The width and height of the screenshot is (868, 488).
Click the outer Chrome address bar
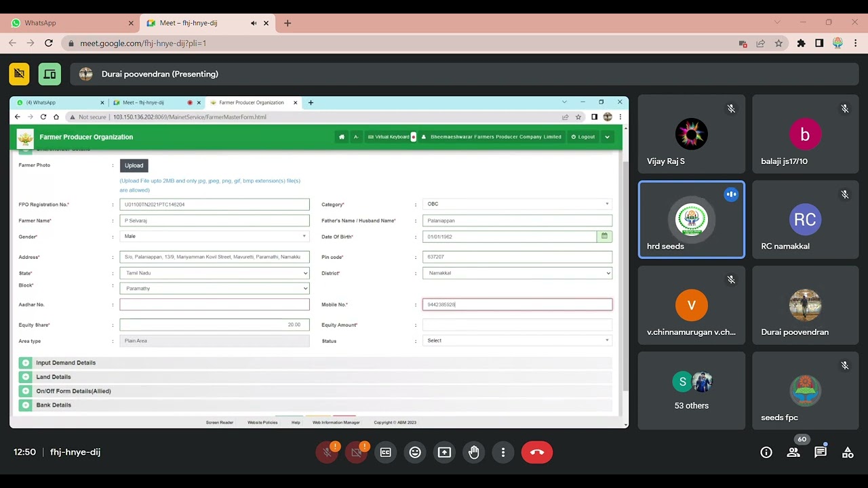point(400,43)
